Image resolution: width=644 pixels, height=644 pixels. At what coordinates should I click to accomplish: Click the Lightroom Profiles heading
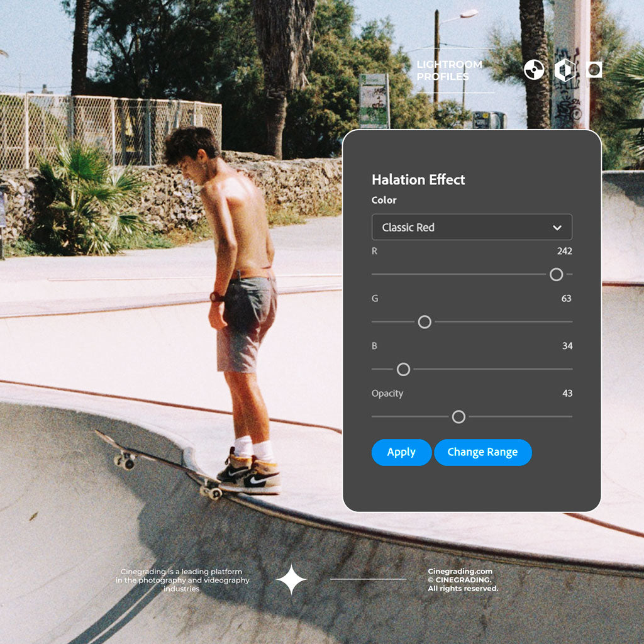(449, 70)
